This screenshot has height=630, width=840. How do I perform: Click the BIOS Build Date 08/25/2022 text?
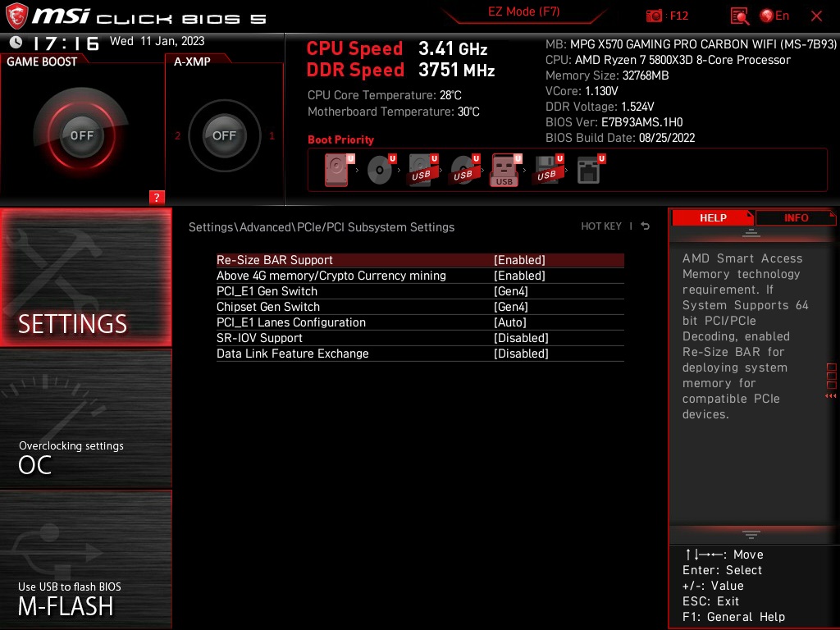coord(620,138)
